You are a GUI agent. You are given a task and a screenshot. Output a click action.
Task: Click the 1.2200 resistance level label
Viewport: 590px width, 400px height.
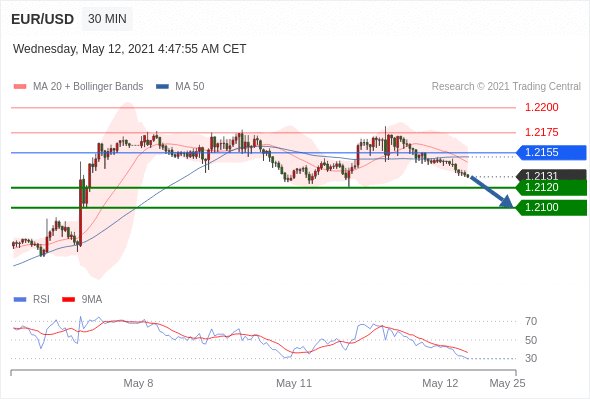tap(541, 108)
